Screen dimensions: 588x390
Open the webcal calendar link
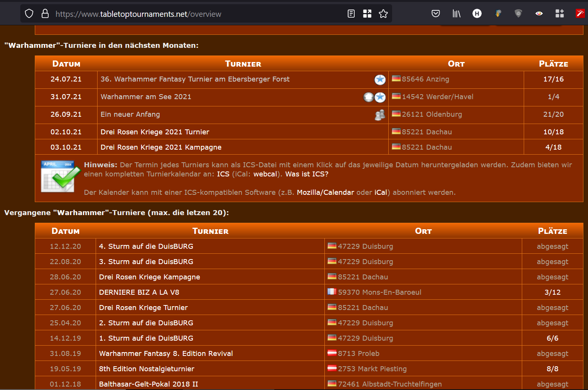pyautogui.click(x=265, y=174)
